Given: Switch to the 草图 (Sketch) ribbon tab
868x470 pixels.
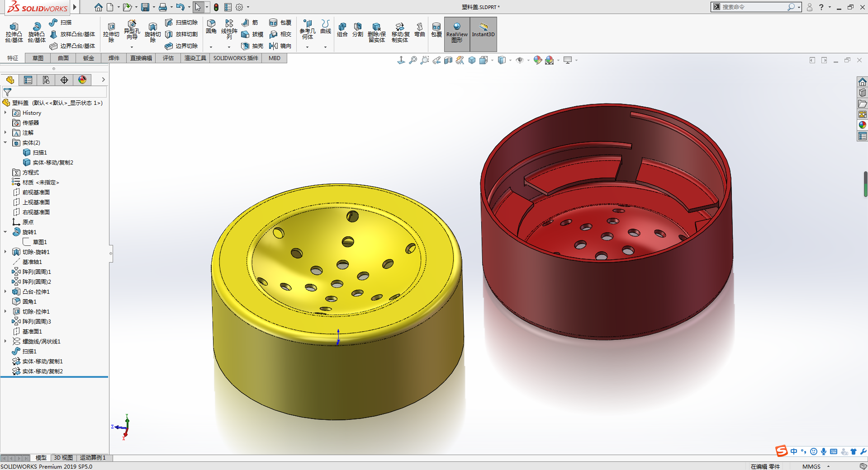Looking at the screenshot, I should (38, 58).
